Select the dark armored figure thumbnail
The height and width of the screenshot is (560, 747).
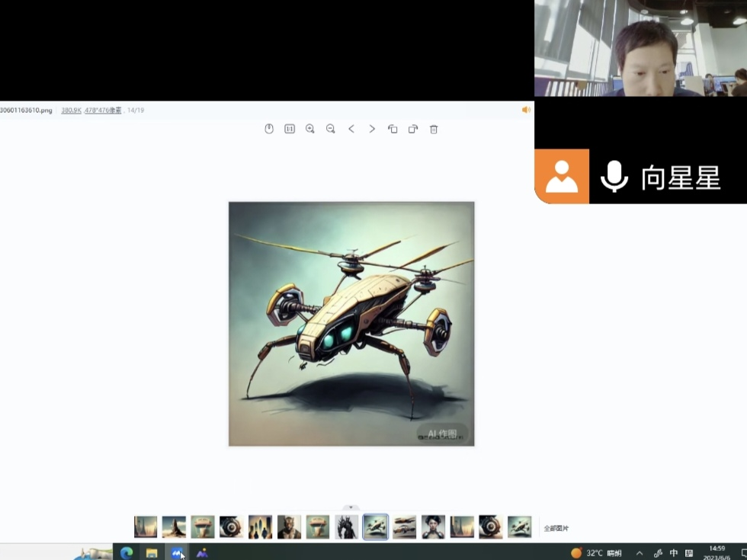(x=347, y=527)
